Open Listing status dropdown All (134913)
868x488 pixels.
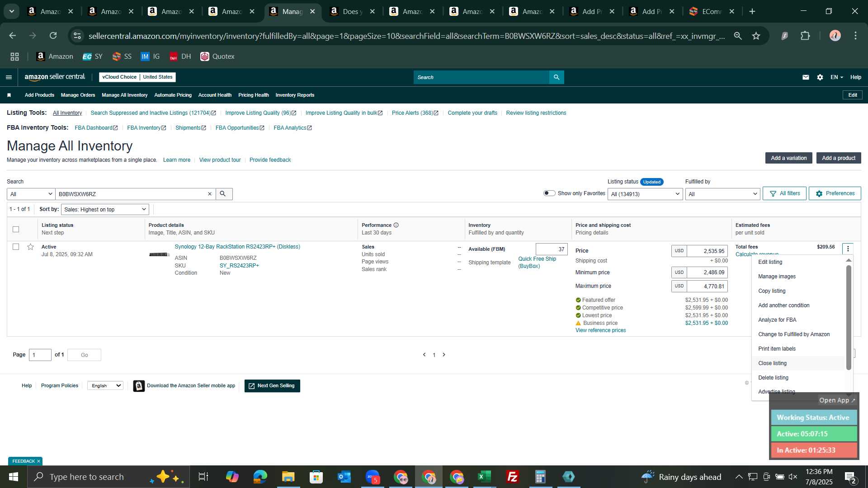(x=645, y=194)
